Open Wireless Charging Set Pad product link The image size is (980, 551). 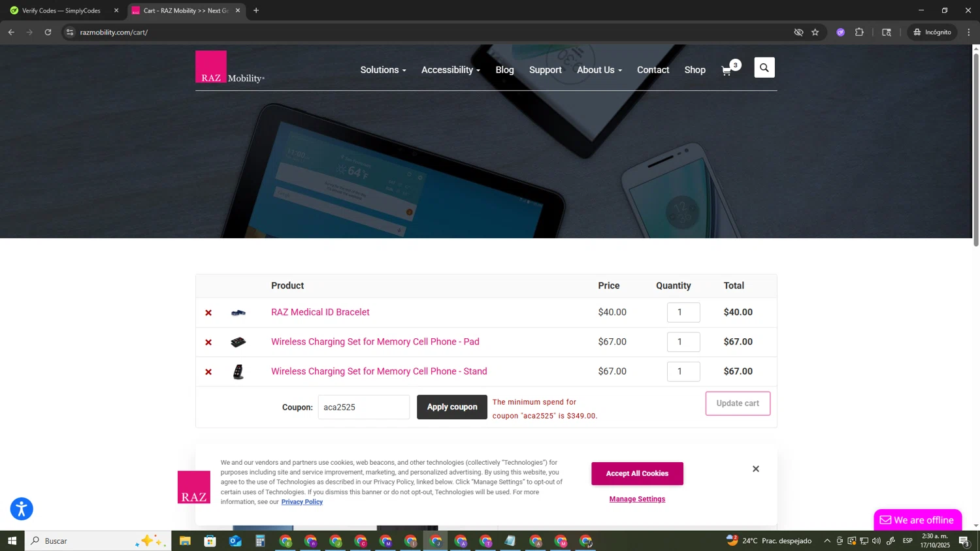(375, 341)
